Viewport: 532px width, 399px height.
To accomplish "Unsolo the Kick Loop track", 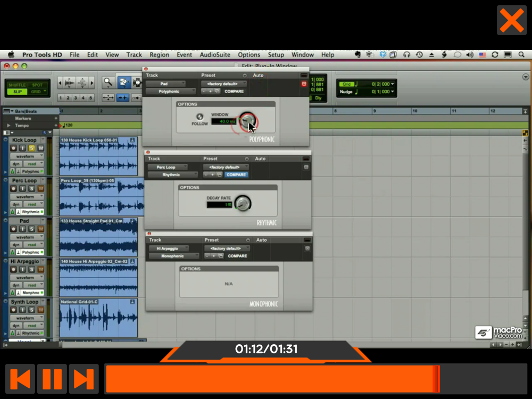I will [31, 148].
